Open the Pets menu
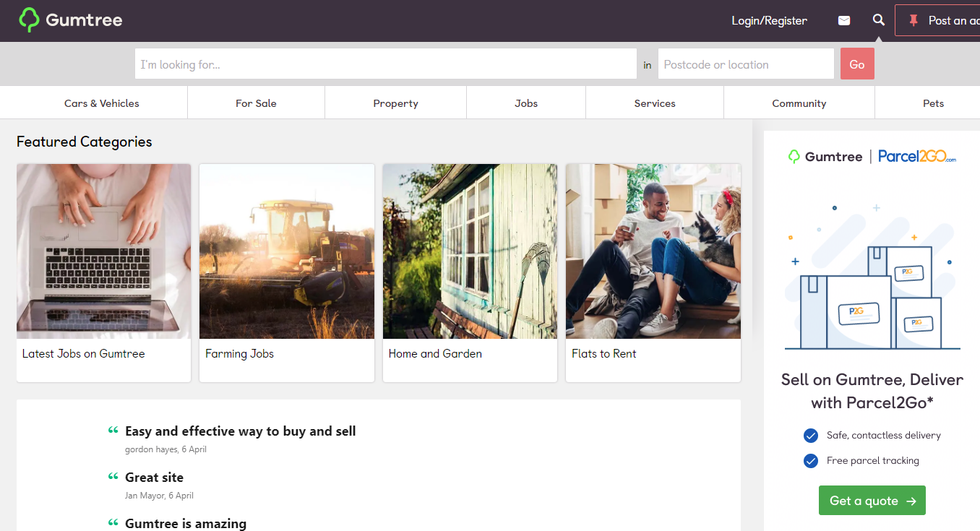 [933, 103]
